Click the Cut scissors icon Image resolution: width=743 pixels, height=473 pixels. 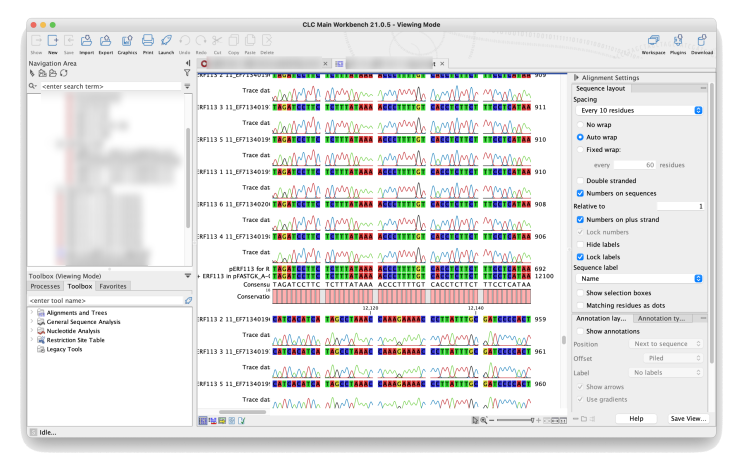tap(217, 41)
